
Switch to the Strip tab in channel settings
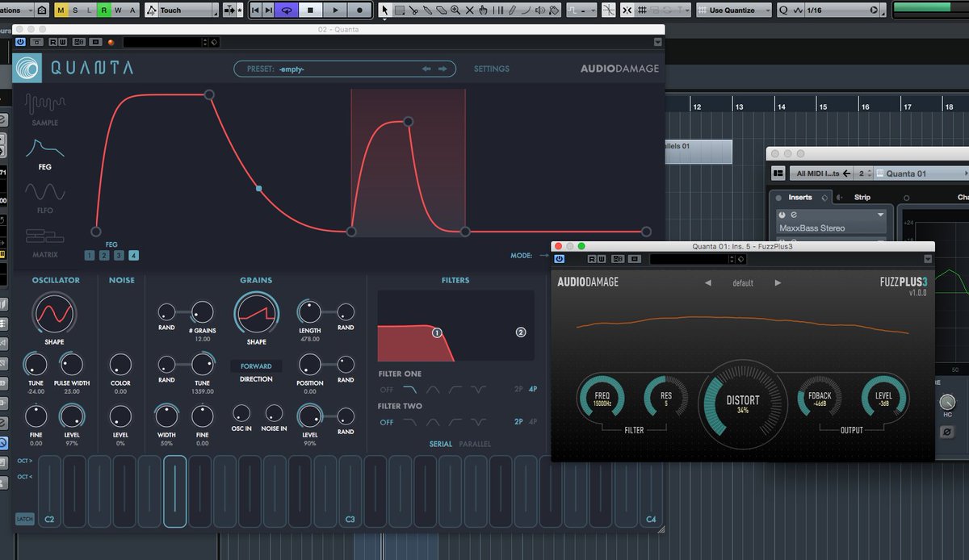coord(862,197)
